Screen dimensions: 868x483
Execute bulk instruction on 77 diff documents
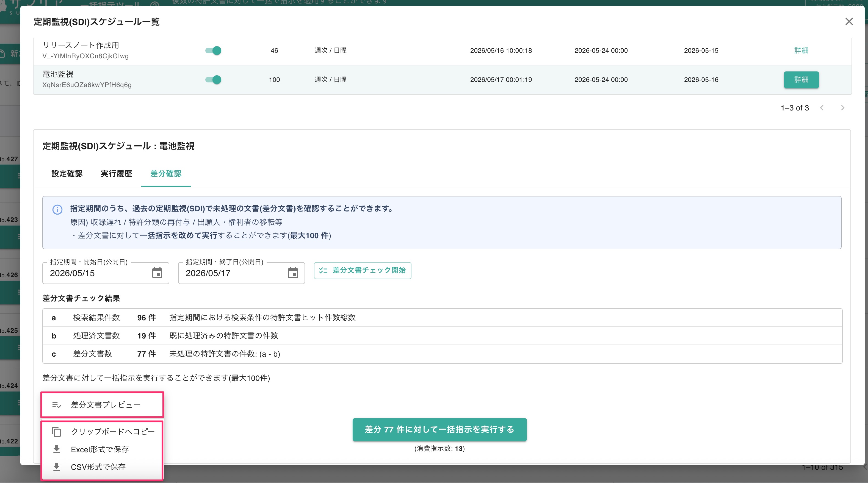tap(439, 429)
